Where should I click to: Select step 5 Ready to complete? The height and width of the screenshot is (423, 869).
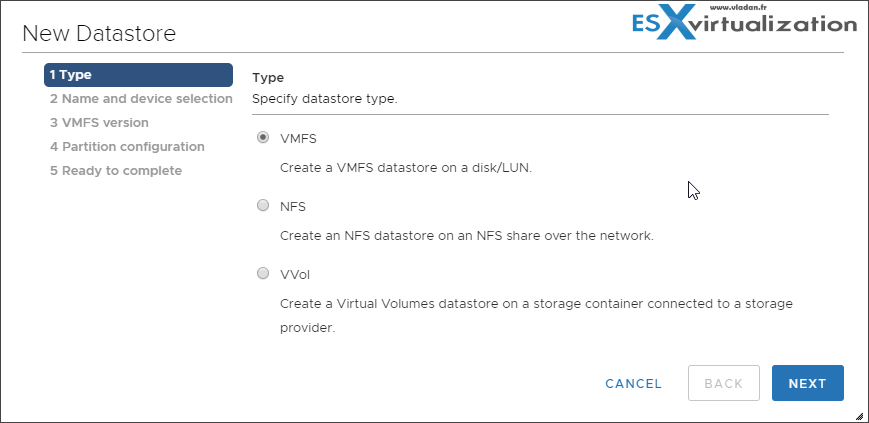(116, 171)
